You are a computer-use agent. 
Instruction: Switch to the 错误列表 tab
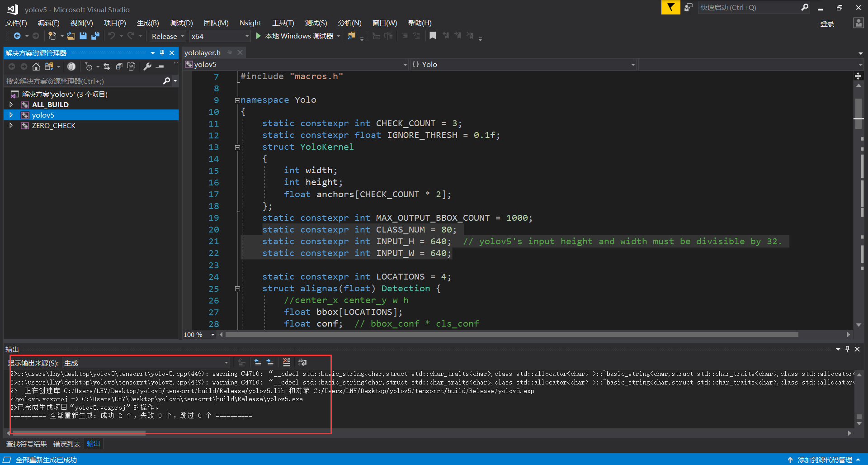pos(66,444)
